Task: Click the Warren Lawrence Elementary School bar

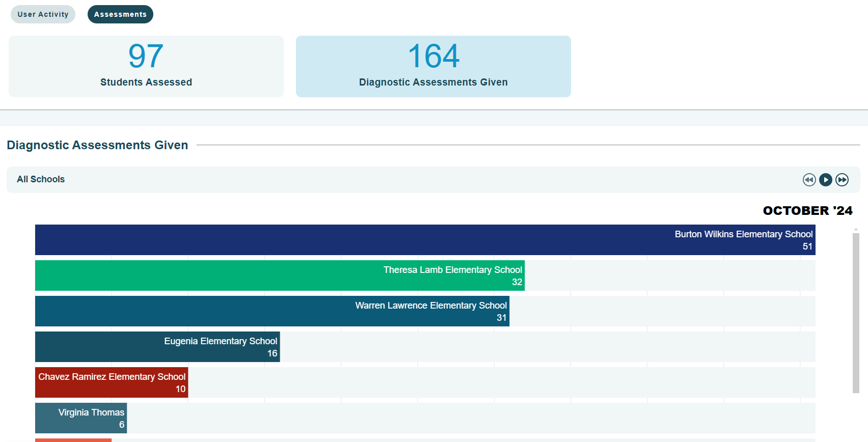Action: click(x=272, y=311)
